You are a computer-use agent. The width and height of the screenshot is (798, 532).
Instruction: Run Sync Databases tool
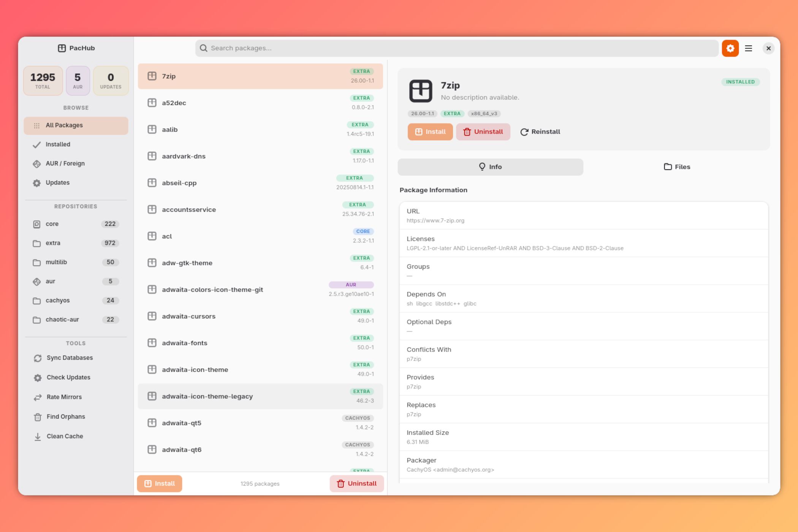[x=69, y=358]
